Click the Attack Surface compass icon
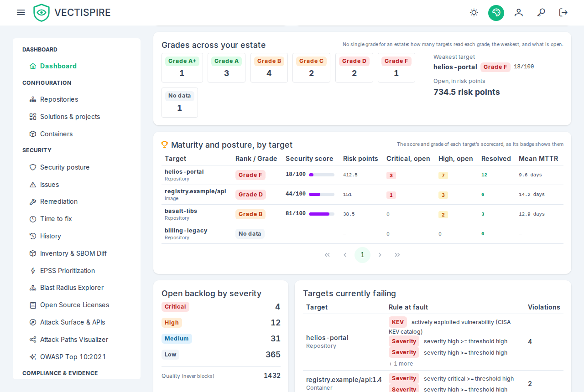584x392 pixels. [x=33, y=322]
